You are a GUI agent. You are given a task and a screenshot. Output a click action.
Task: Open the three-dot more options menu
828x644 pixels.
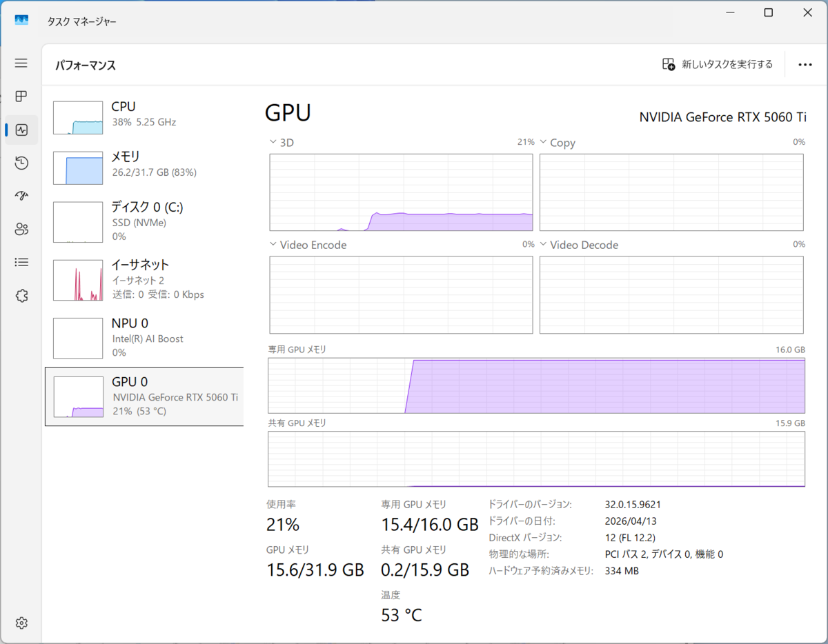pos(805,64)
